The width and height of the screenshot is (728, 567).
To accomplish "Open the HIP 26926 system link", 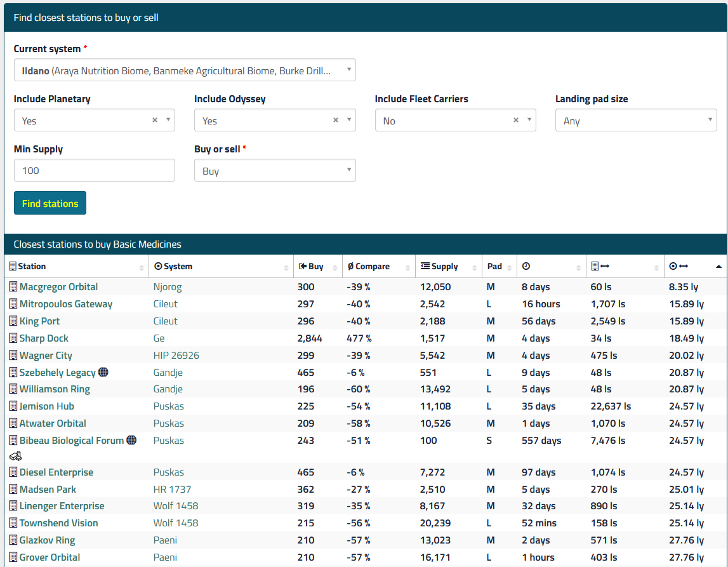I will coord(176,356).
